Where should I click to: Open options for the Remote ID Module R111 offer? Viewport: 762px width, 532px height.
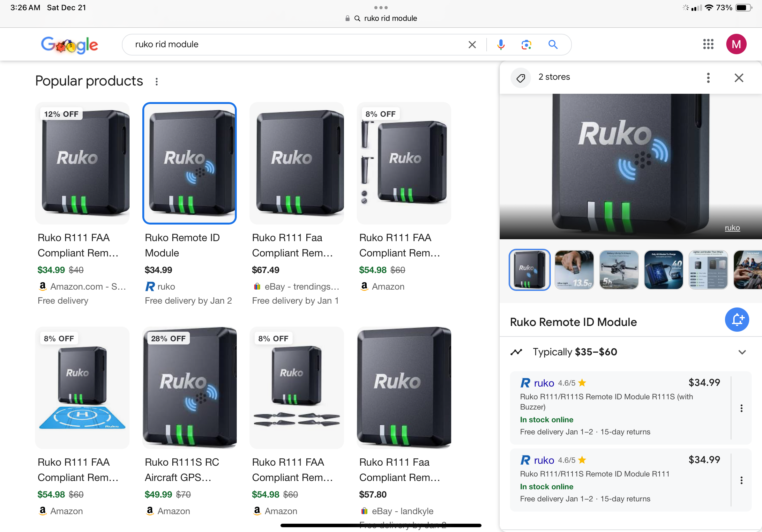(742, 480)
